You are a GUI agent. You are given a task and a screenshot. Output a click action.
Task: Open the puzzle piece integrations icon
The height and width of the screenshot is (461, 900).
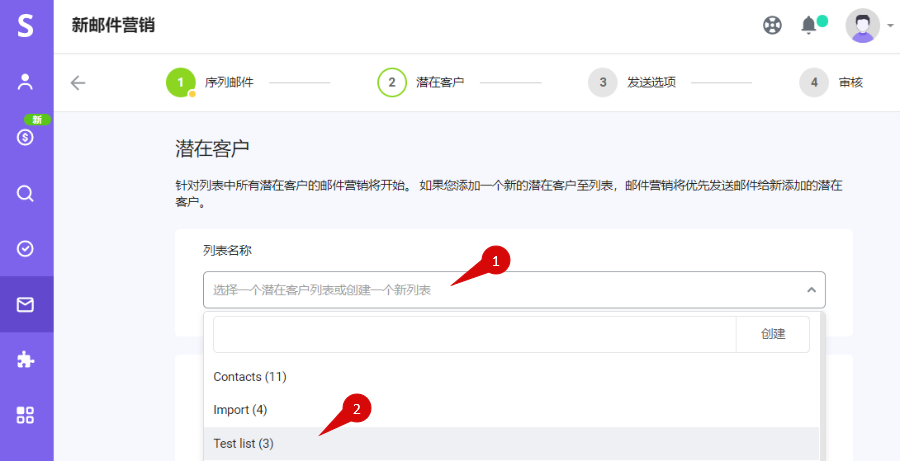25,360
